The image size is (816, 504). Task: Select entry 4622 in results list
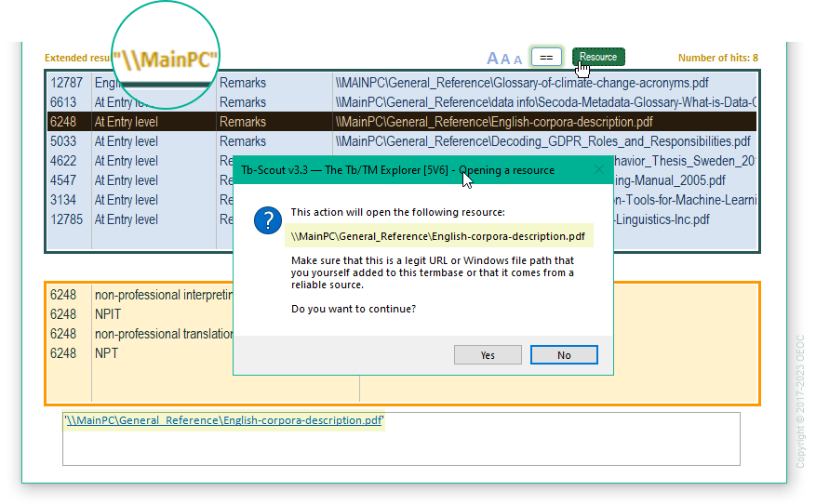pos(63,161)
